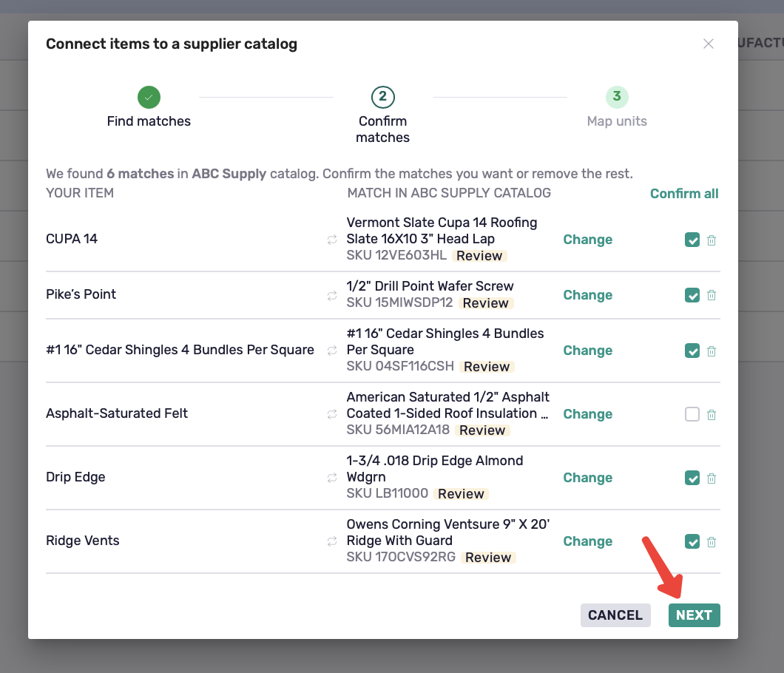This screenshot has width=784, height=673.
Task: Select the Vermont Slate Cupa 14 Roofing text
Action: 442,231
